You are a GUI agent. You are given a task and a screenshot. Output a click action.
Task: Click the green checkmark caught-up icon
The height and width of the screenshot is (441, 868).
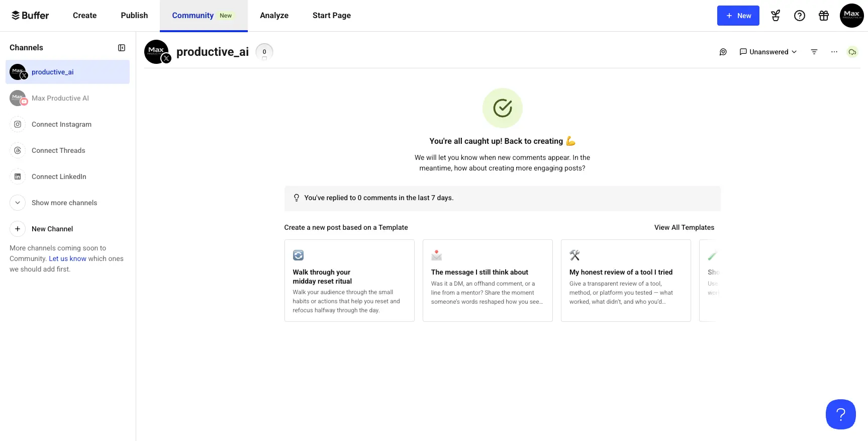(x=503, y=108)
